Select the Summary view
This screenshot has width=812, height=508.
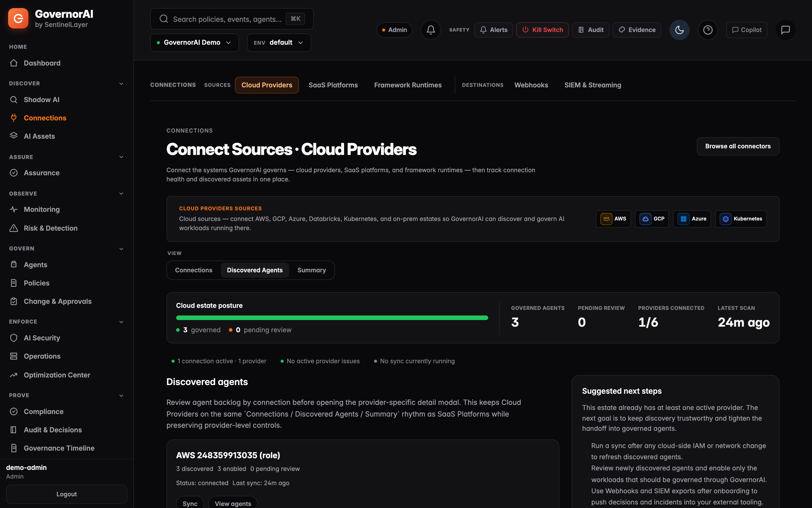pos(311,270)
